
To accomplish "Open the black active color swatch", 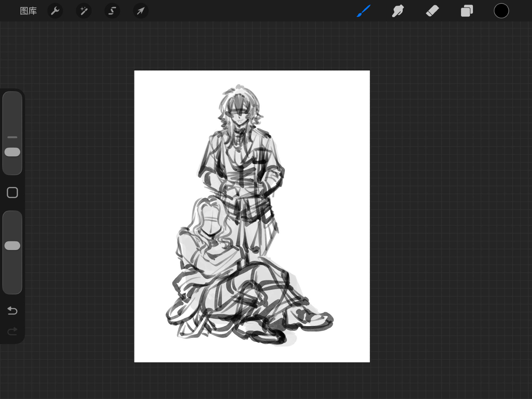I will coord(501,11).
